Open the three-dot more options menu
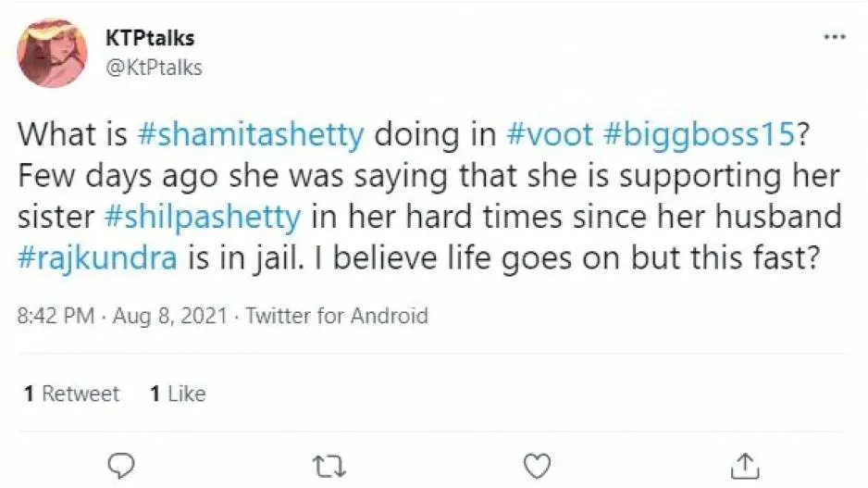The width and height of the screenshot is (868, 488). pos(835,38)
